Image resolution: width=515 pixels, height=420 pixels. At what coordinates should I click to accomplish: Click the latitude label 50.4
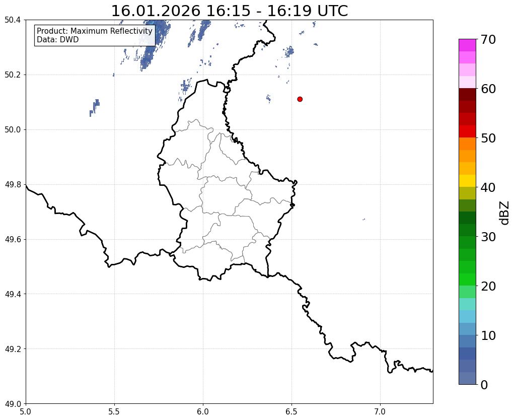13,20
